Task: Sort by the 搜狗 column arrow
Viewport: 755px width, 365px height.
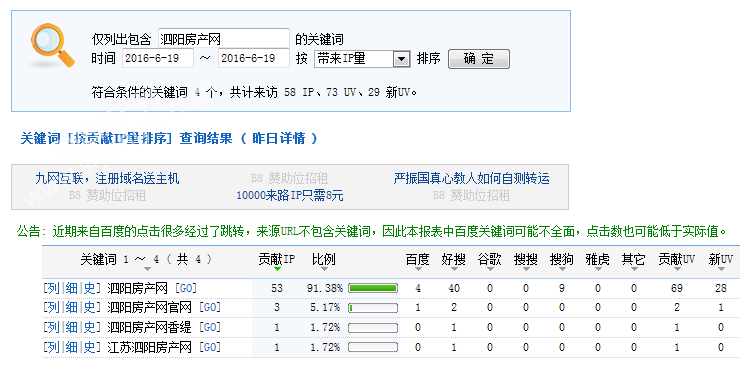Action: pos(562,269)
